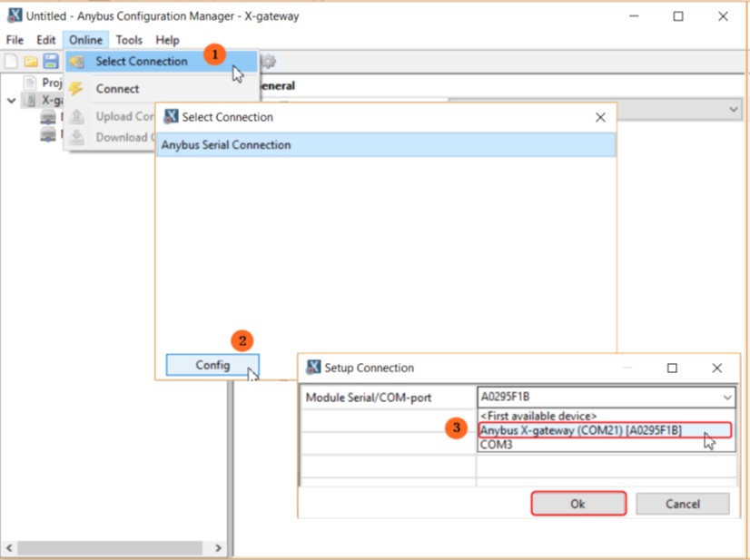Click Ok in Setup Connection dialog
Viewport: 750px width, 560px height.
(578, 504)
